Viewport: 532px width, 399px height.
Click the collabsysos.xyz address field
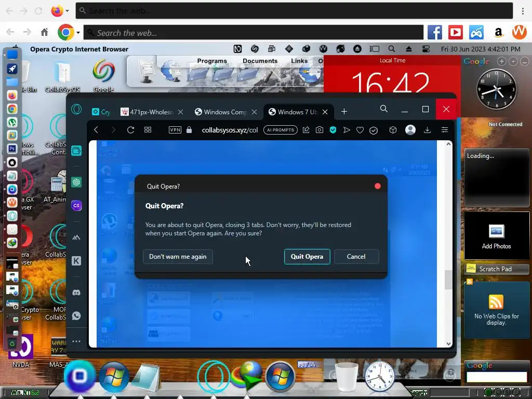pyautogui.click(x=230, y=130)
